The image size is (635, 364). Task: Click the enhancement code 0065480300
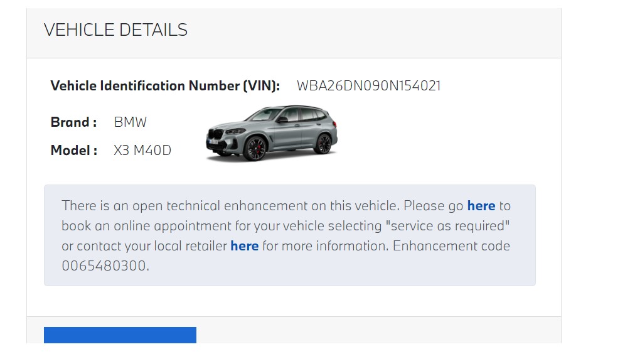(105, 266)
